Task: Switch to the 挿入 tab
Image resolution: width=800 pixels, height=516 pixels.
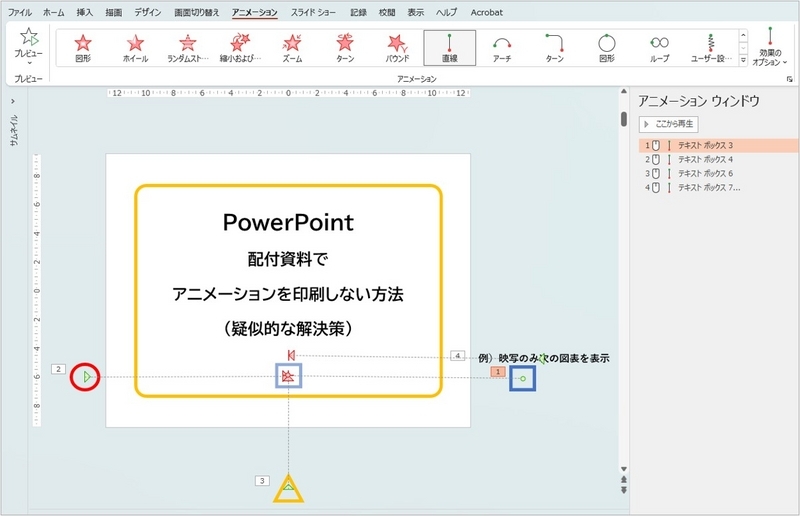Action: tap(85, 12)
